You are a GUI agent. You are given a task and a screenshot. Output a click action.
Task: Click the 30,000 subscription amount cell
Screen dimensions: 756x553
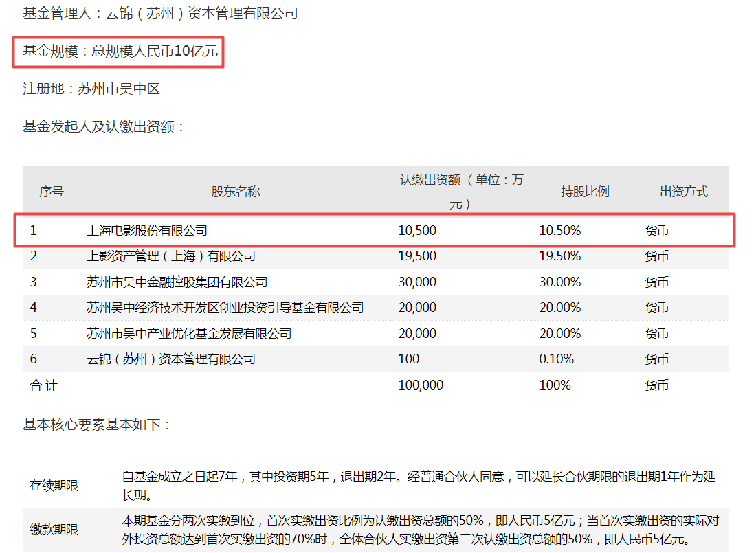417,282
